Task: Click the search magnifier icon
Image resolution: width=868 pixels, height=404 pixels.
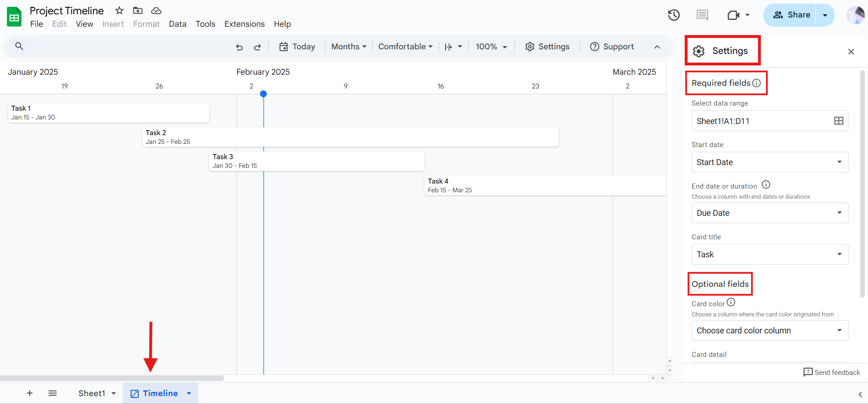Action: pyautogui.click(x=19, y=46)
